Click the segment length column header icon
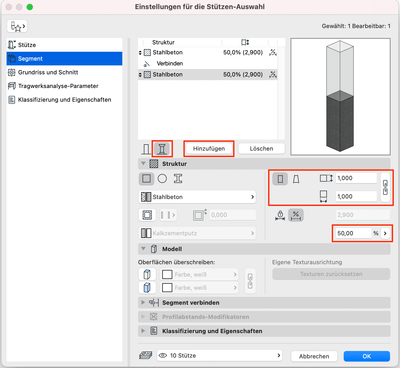The width and height of the screenshot is (400, 368). point(245,42)
